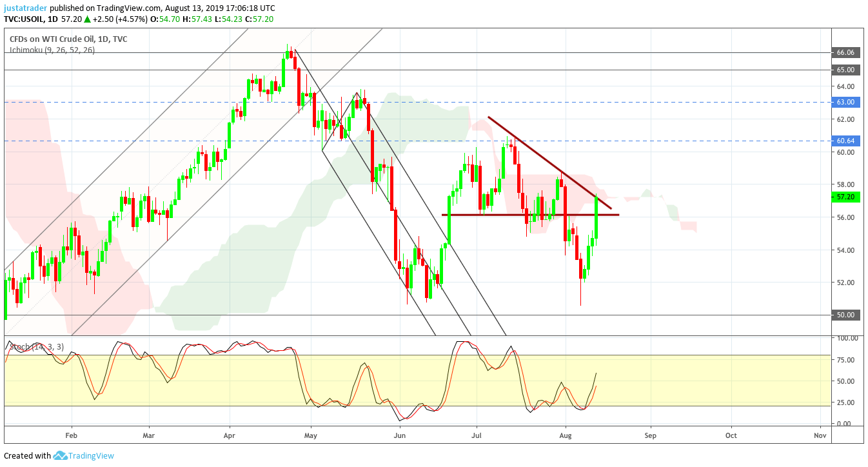Click the 25.00 stochastic axis value
Viewport: 868px width, 467px height.
pyautogui.click(x=845, y=402)
